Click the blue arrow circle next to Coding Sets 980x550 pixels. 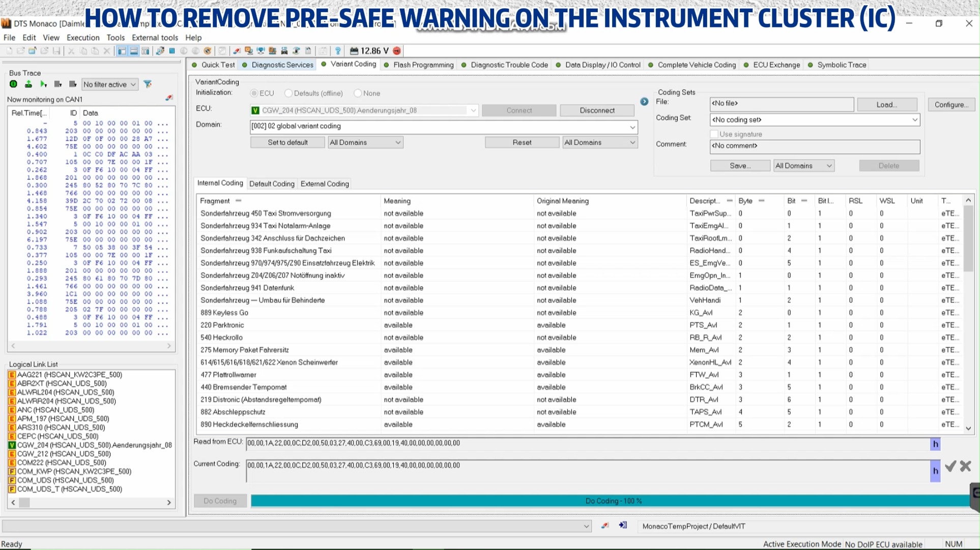644,102
